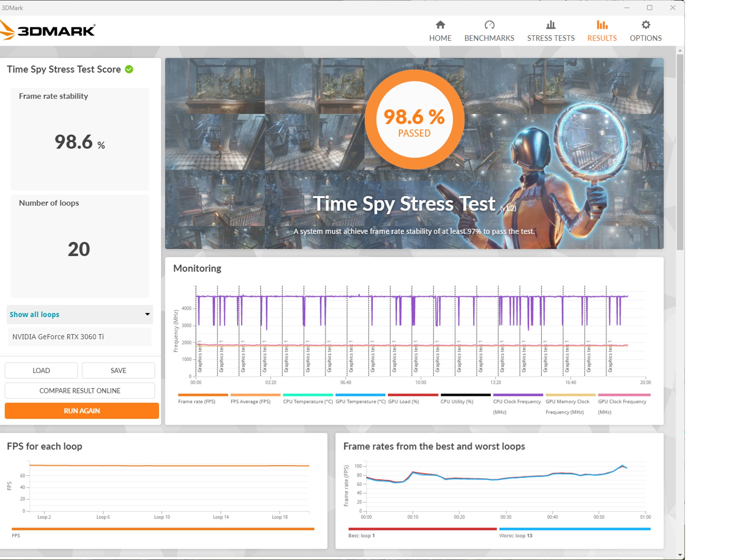
Task: Open Benchmarks via the gauge icon
Action: [489, 25]
